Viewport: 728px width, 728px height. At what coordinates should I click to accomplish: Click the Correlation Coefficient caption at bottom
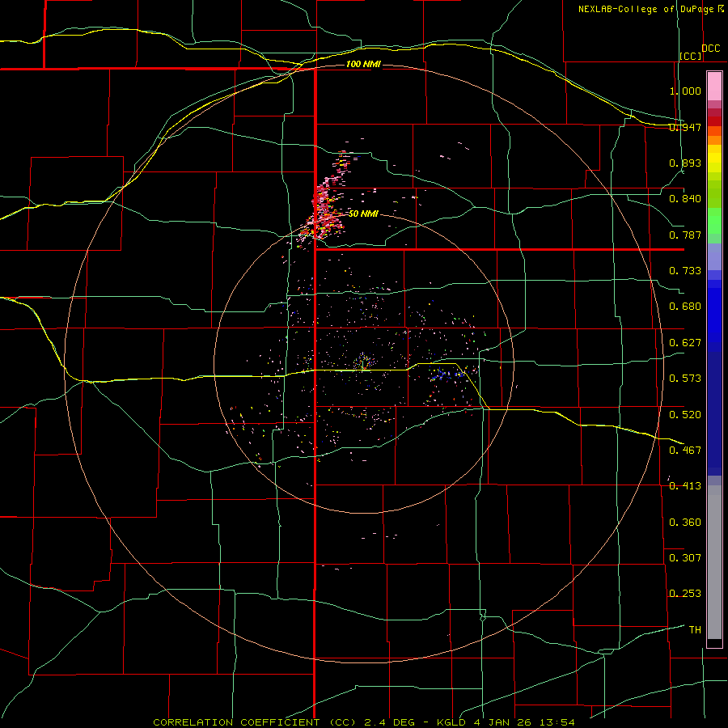tap(364, 722)
